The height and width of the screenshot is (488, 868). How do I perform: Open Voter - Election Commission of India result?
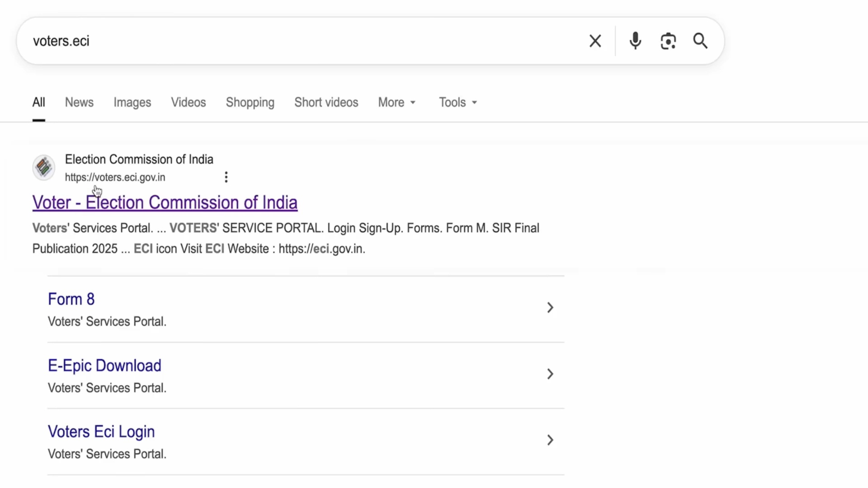click(165, 202)
